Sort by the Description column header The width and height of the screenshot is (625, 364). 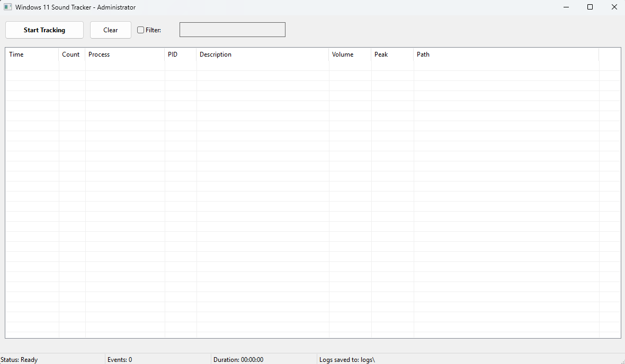point(262,54)
